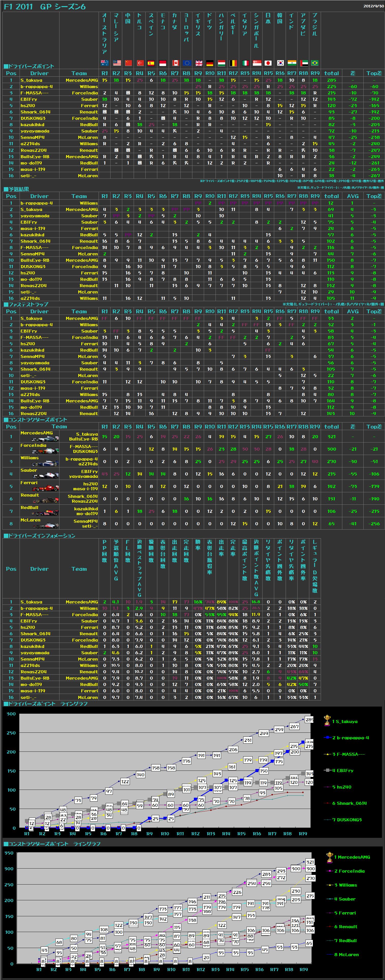Click trophy icon next to 1 S_takuya legend
Screen dimensions: 385x980
click(x=327, y=720)
